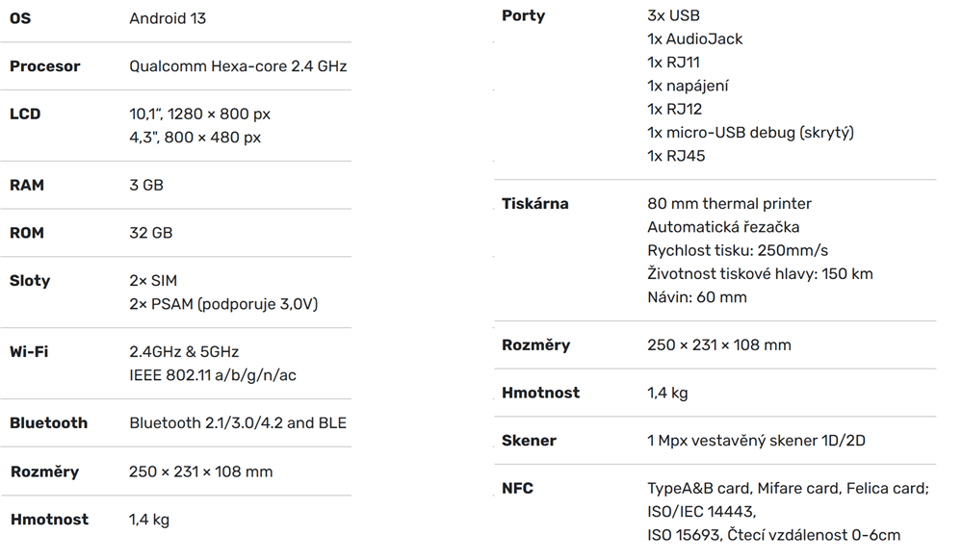Click the 32 GB ROM value
This screenshot has height=560, width=962.
[x=151, y=233]
